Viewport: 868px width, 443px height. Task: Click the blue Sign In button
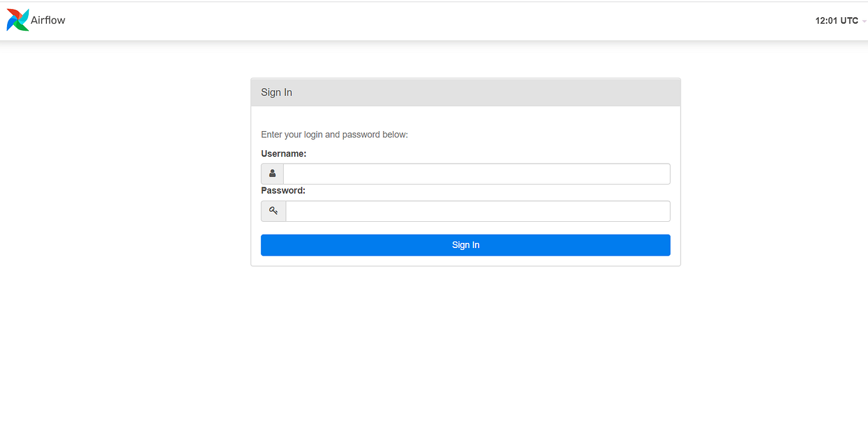click(x=465, y=245)
